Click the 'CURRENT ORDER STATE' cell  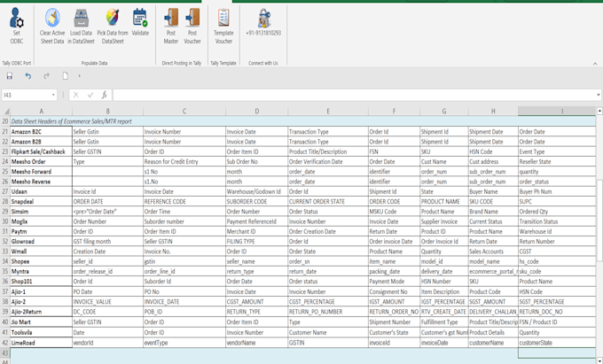click(328, 202)
